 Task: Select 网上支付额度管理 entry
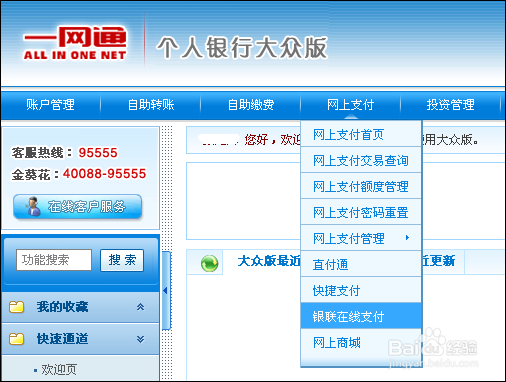pyautogui.click(x=361, y=186)
